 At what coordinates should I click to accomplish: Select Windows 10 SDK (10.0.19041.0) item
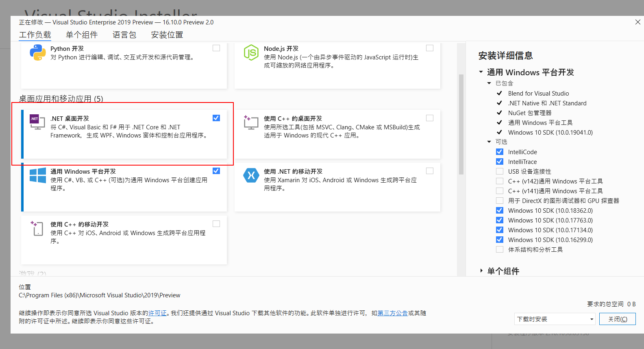[x=550, y=133]
